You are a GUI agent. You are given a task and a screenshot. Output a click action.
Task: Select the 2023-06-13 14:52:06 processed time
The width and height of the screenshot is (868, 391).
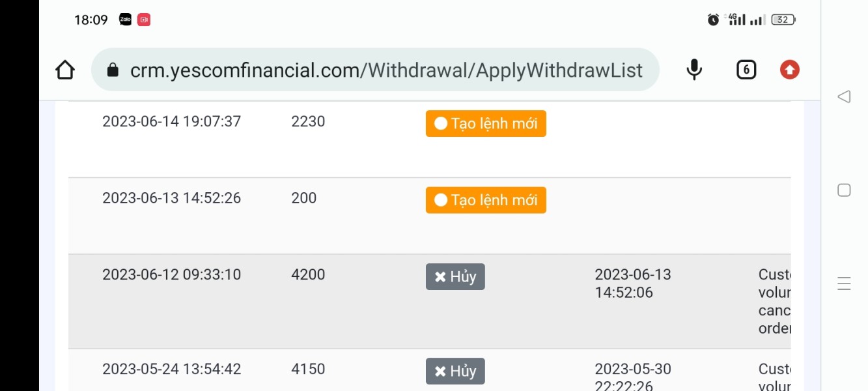coord(633,283)
